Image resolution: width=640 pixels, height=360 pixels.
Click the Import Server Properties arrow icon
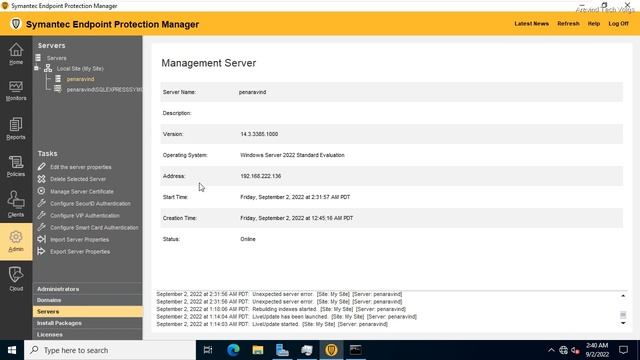coord(42,239)
